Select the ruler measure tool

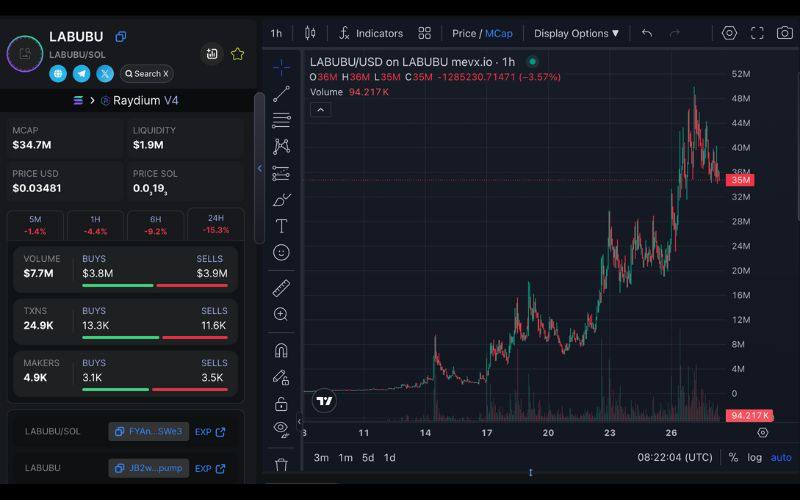281,288
